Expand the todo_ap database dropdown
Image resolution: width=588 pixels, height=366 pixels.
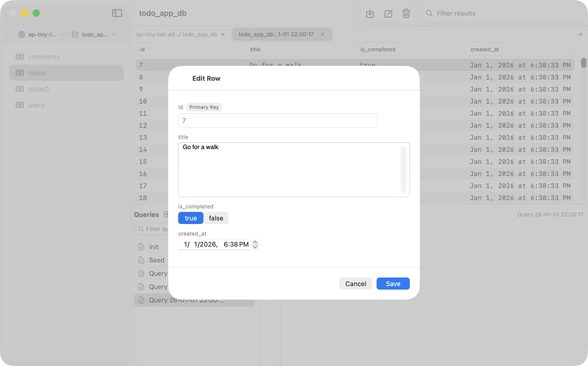pyautogui.click(x=113, y=34)
